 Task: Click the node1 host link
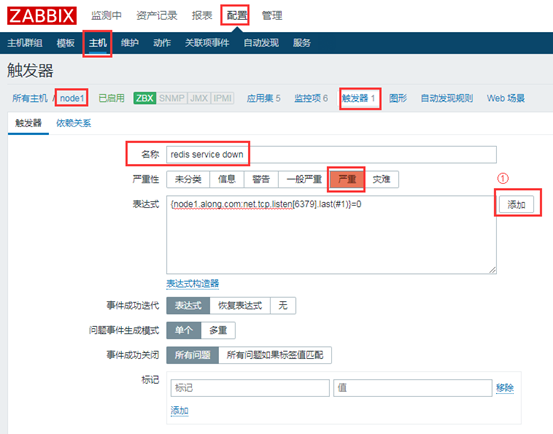[x=72, y=98]
